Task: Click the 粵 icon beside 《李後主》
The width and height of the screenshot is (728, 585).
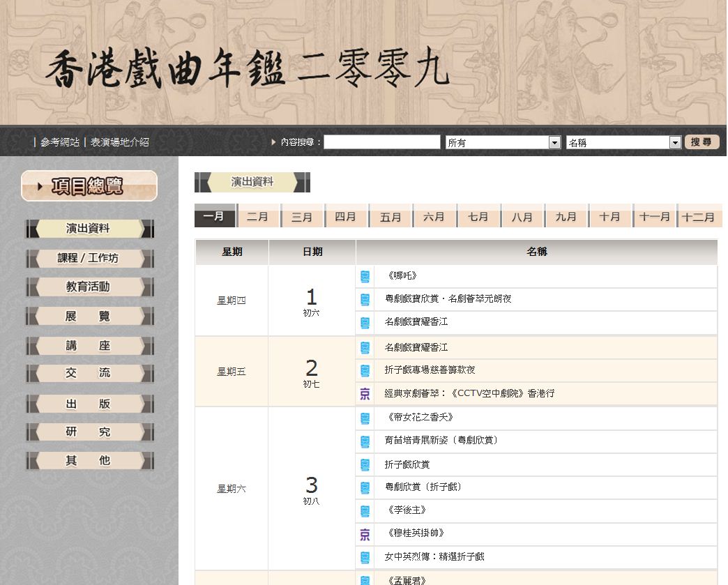Action: (365, 511)
